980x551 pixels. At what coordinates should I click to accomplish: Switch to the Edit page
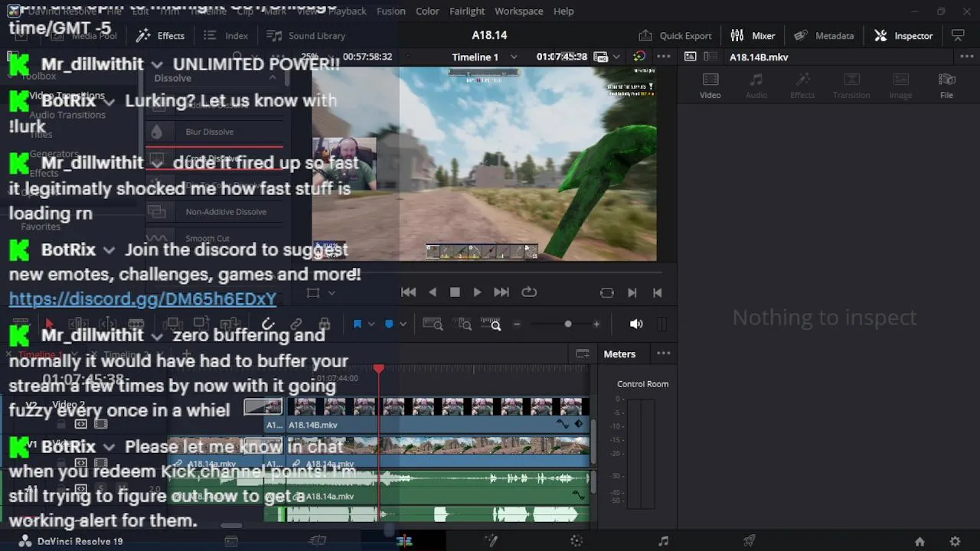(404, 541)
